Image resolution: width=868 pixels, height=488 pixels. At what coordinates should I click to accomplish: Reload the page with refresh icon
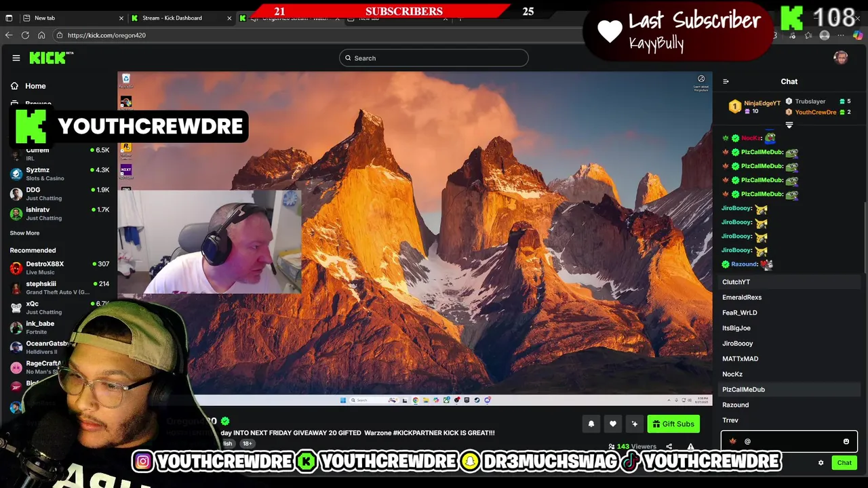click(25, 35)
